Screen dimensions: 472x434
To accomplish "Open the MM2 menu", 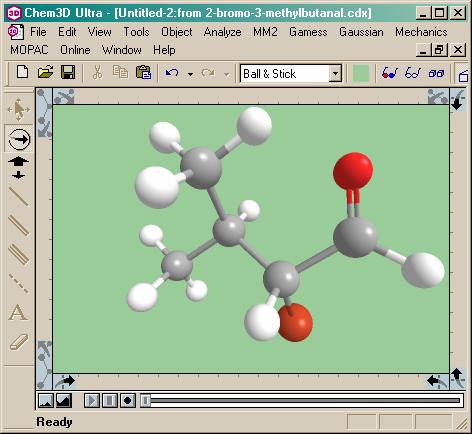I will (x=265, y=32).
